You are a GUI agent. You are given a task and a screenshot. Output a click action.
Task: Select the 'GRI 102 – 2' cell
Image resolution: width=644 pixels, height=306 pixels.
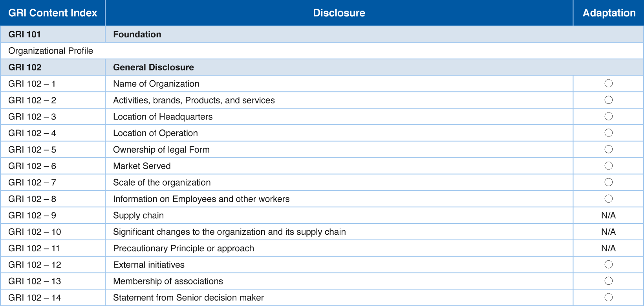pyautogui.click(x=53, y=100)
